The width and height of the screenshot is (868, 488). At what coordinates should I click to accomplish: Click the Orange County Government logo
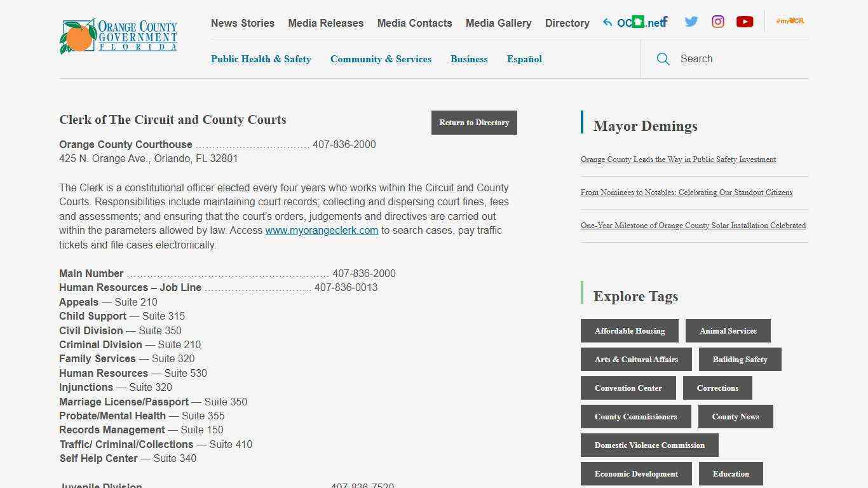point(118,36)
